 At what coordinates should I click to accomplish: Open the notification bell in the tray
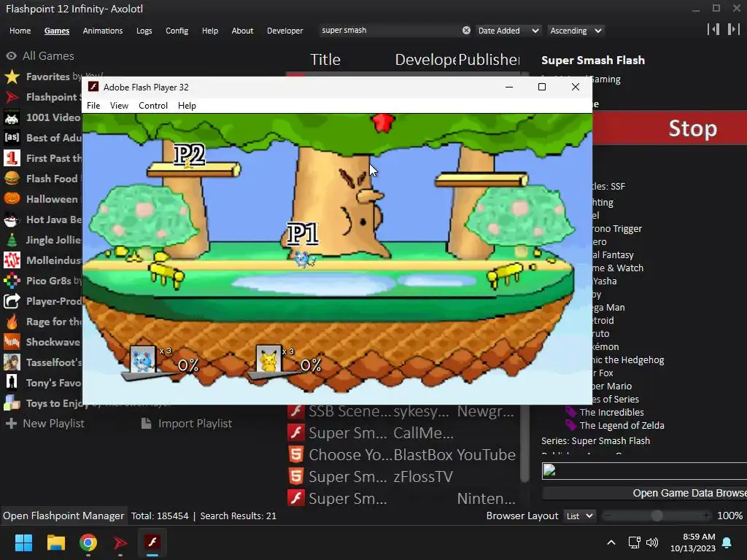point(727,542)
